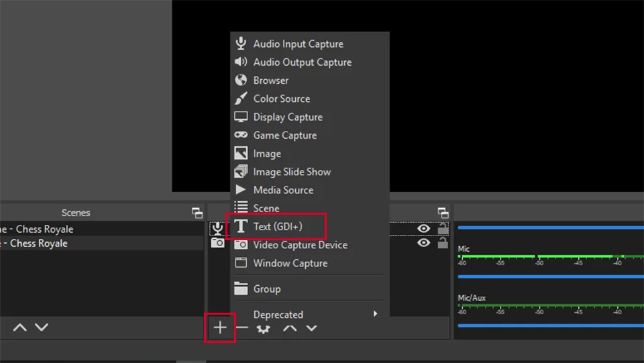Choose Group from the add menu

[x=310, y=289]
